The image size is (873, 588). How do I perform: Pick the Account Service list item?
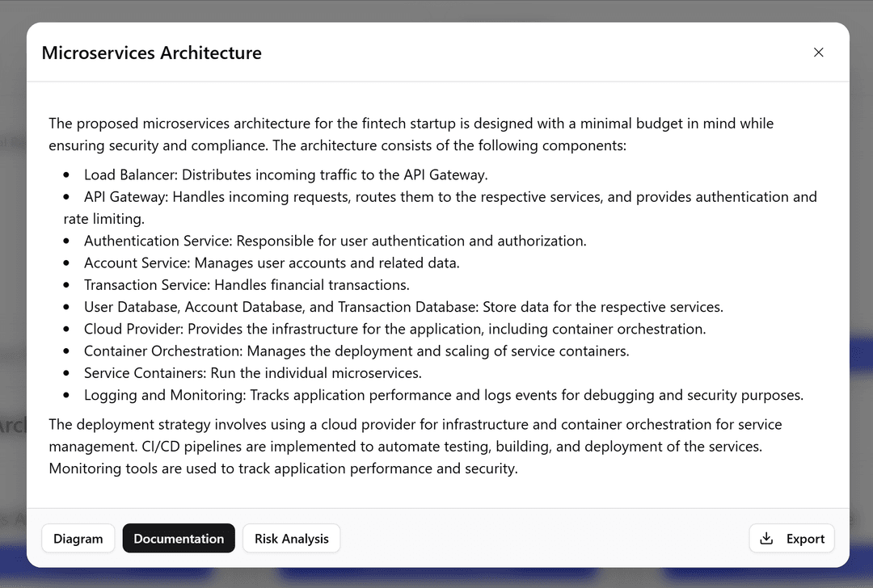pos(272,262)
